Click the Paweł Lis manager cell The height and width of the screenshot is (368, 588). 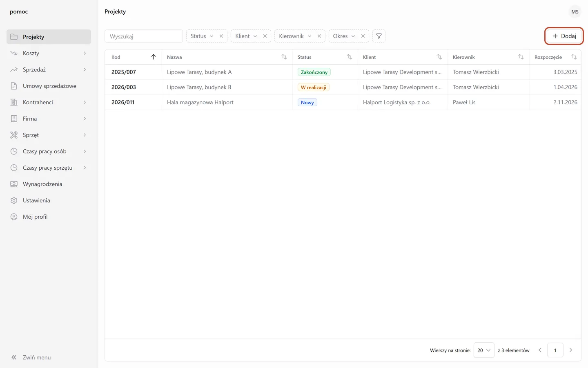pos(488,102)
